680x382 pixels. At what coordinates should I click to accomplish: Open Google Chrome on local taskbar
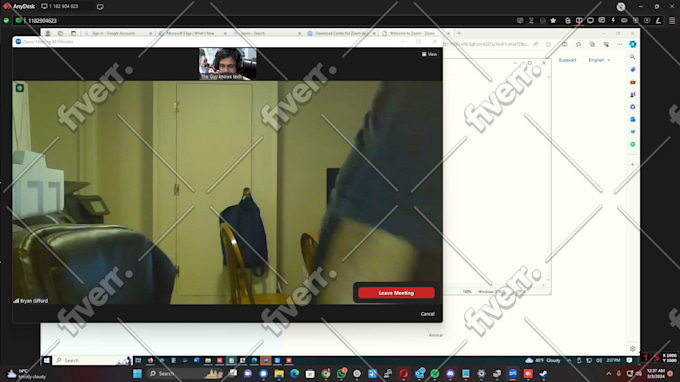(x=326, y=373)
